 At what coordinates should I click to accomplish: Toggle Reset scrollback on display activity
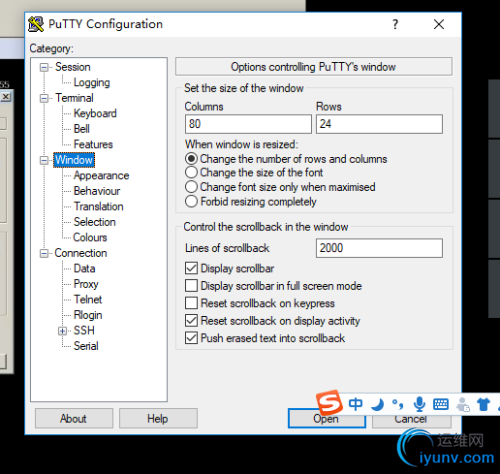pos(191,320)
